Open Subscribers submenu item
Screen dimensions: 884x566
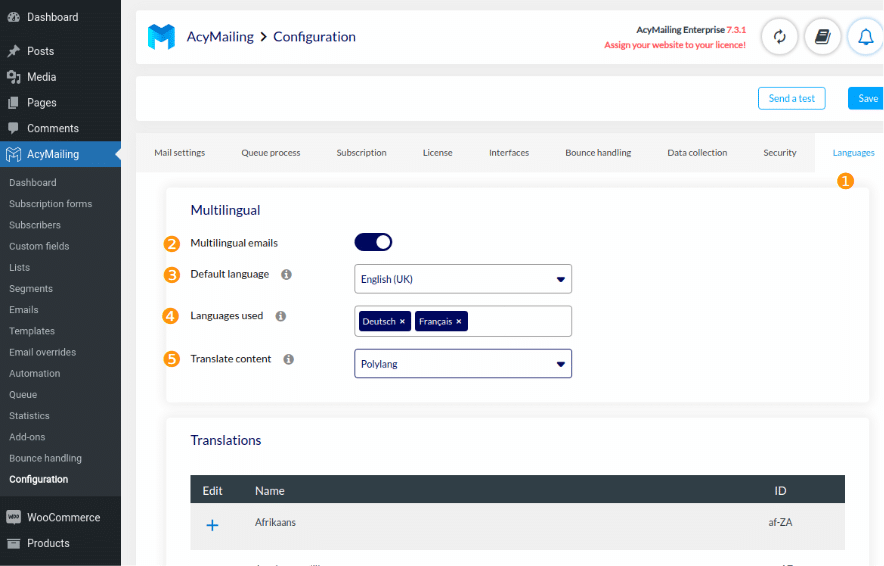tap(35, 225)
